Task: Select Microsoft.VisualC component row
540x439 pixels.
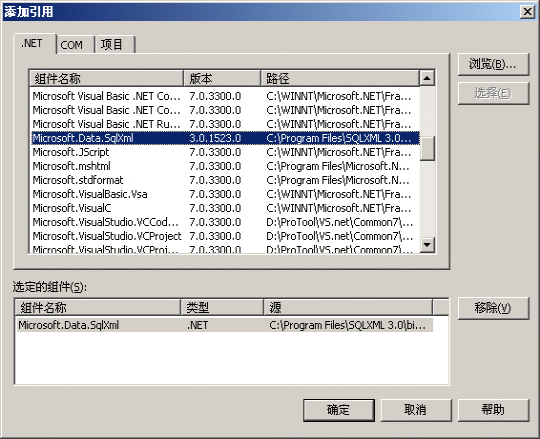Action: coord(225,208)
